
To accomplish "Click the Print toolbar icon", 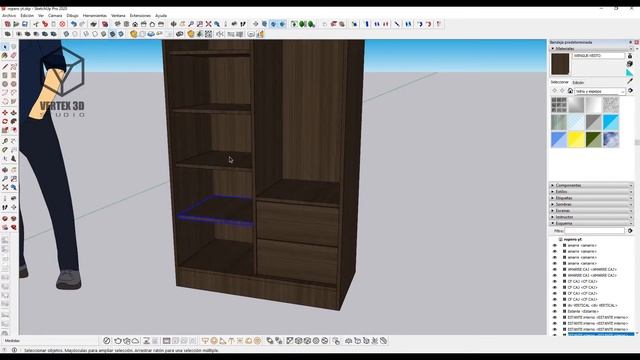I will click(93, 24).
